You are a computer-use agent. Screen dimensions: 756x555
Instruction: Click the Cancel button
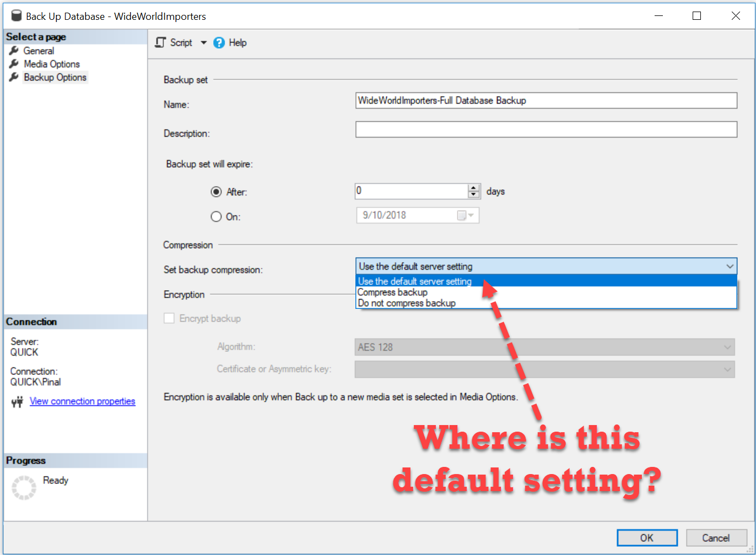[716, 538]
